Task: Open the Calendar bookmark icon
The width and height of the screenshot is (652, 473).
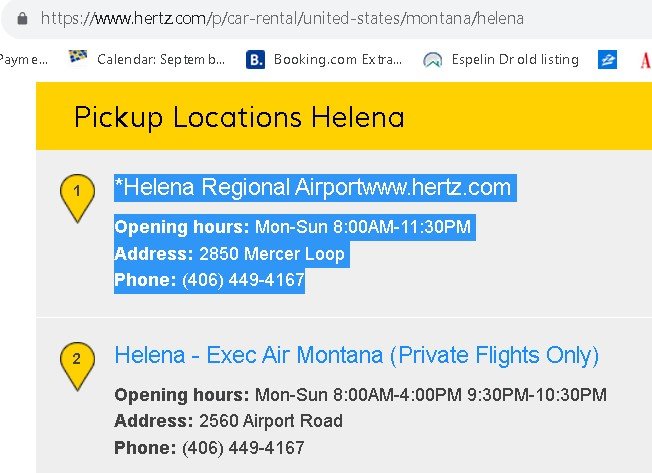Action: 79,59
